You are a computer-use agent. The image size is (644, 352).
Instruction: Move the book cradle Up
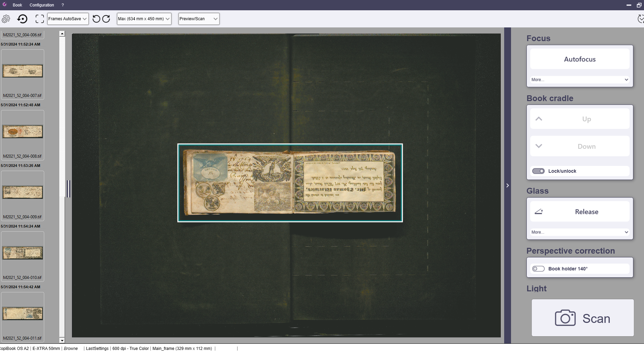point(580,119)
